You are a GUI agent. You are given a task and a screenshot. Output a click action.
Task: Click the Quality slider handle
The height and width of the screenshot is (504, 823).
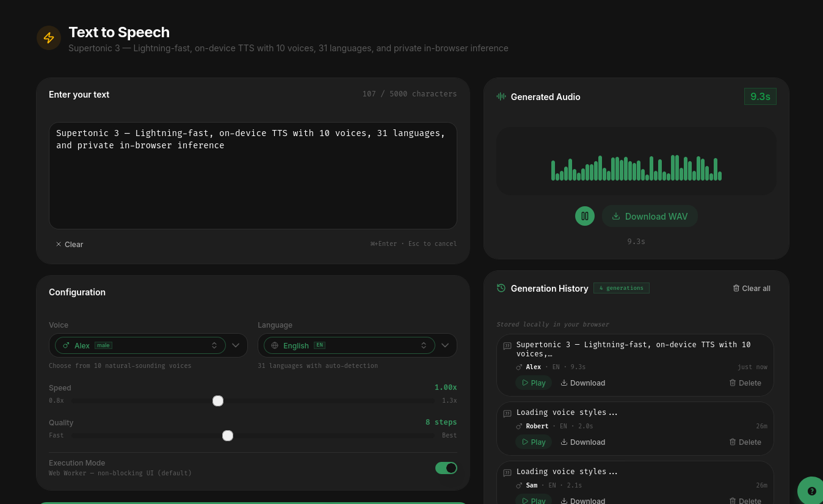(x=228, y=436)
